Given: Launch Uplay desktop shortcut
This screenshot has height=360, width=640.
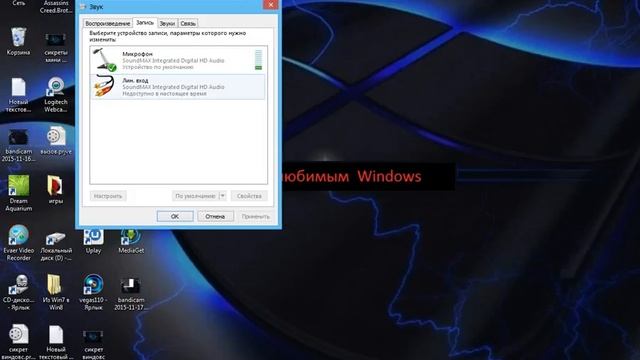Looking at the screenshot, I should tap(93, 241).
